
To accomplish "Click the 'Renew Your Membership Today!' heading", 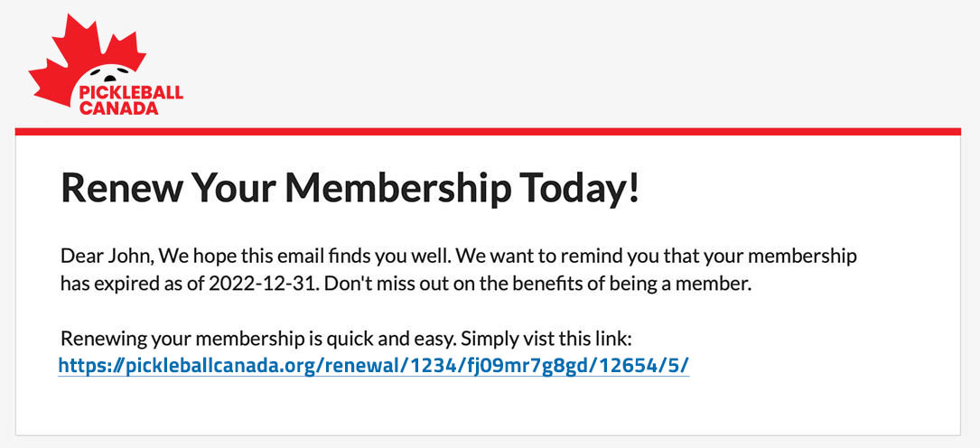I will 350,188.
